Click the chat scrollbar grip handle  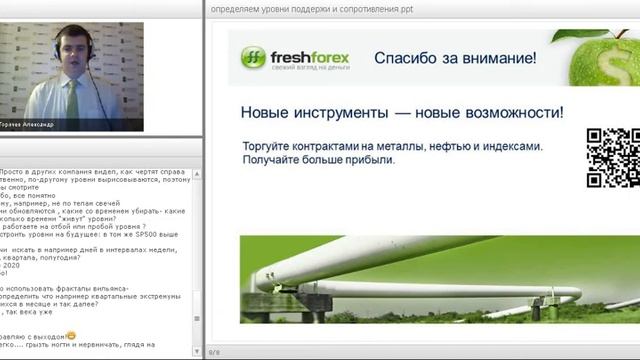click(x=197, y=318)
